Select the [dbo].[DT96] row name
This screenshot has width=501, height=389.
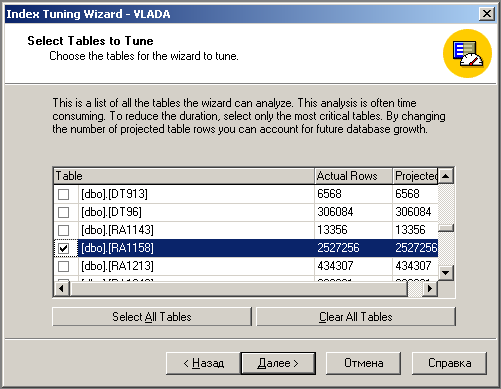click(x=111, y=212)
